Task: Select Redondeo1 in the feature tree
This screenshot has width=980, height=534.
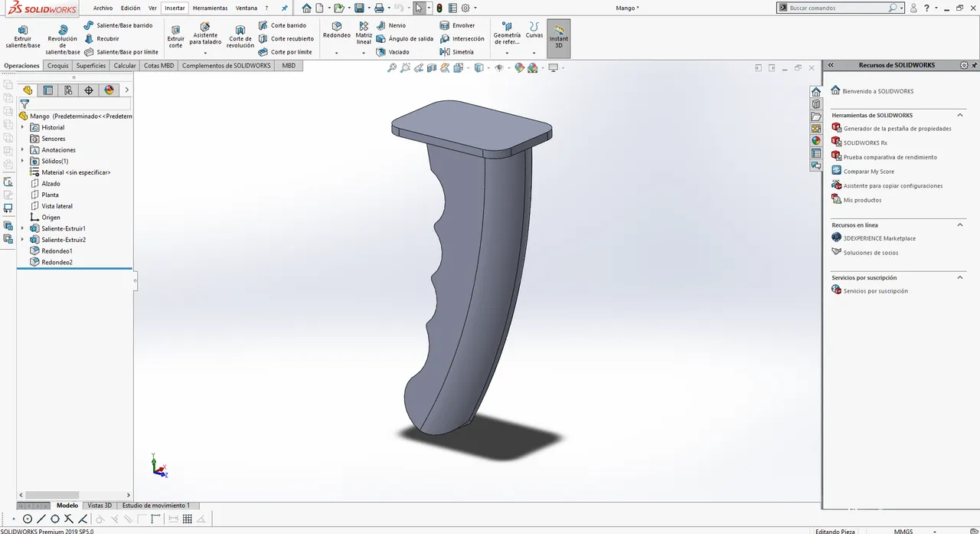Action: (51, 251)
